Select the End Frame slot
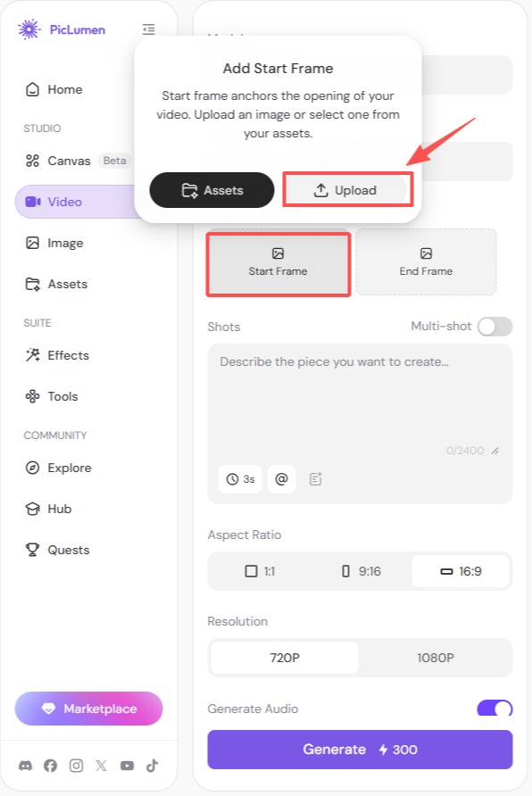Screen dimensions: 532x796 [x=426, y=262]
